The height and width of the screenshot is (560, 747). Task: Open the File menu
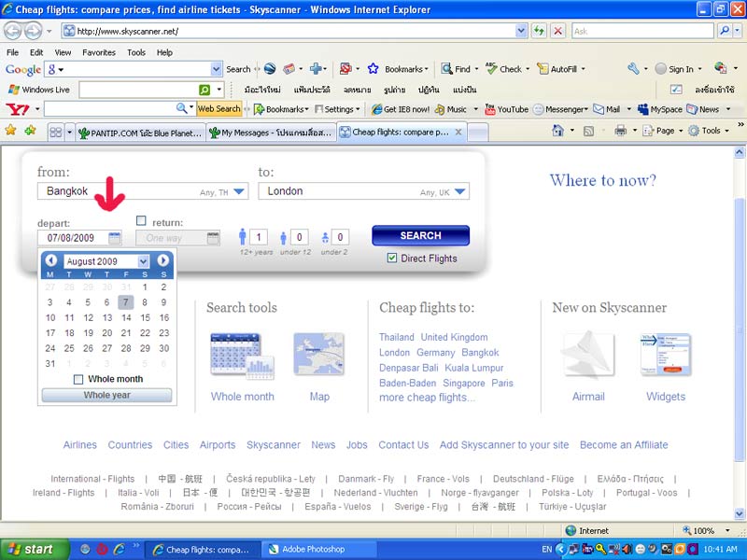(12, 52)
